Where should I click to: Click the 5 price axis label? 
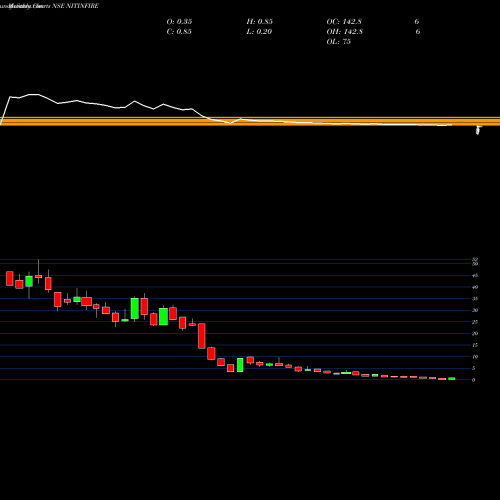click(x=473, y=368)
